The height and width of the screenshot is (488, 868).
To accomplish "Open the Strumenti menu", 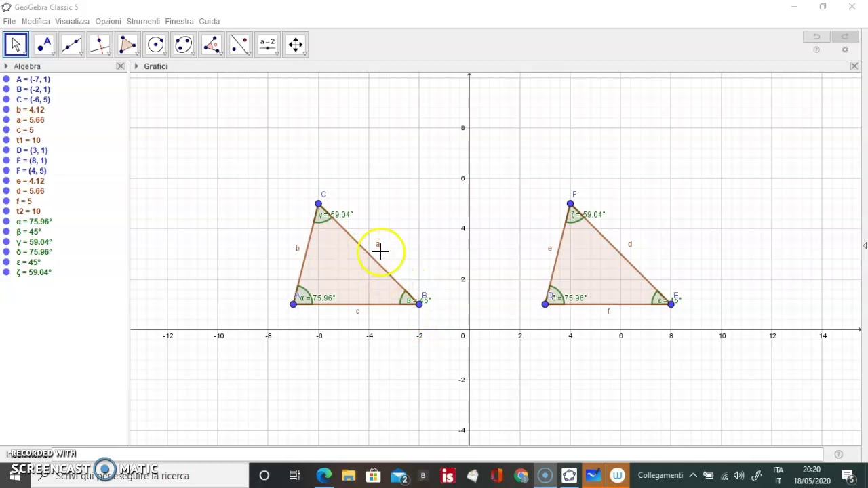I will [x=143, y=22].
